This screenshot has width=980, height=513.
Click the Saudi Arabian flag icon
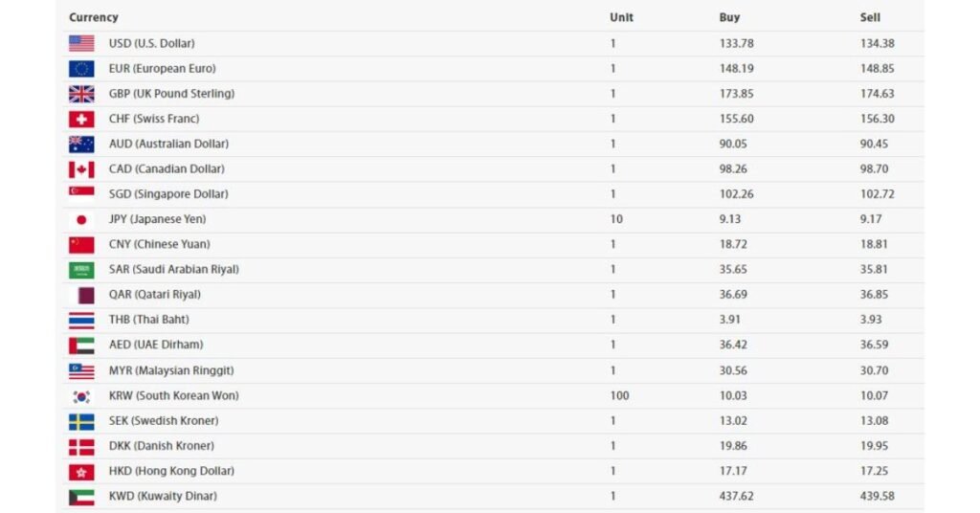click(81, 270)
